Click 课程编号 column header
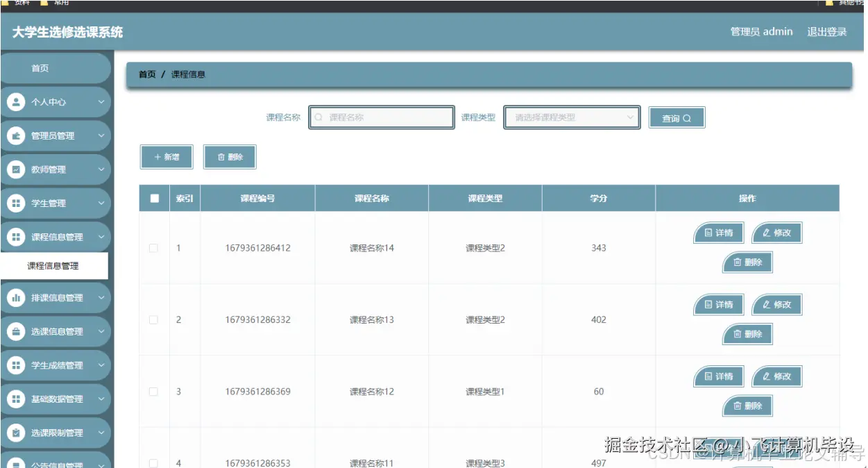This screenshot has height=468, width=868. (257, 199)
